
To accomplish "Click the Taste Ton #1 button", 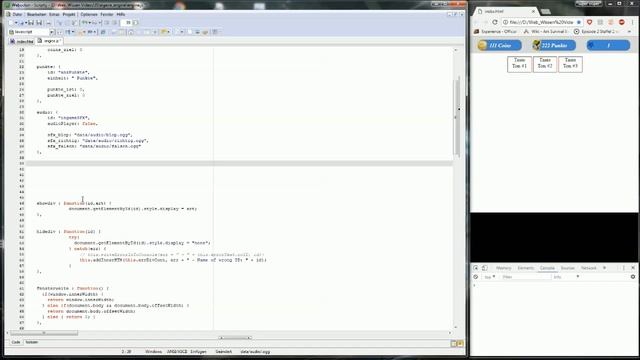I will 519,64.
